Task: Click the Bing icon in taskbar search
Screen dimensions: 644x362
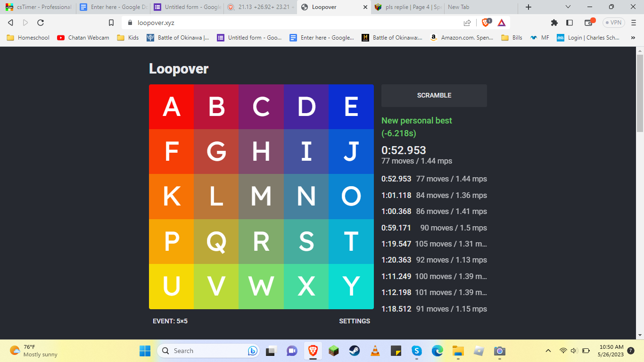Action: (x=252, y=351)
